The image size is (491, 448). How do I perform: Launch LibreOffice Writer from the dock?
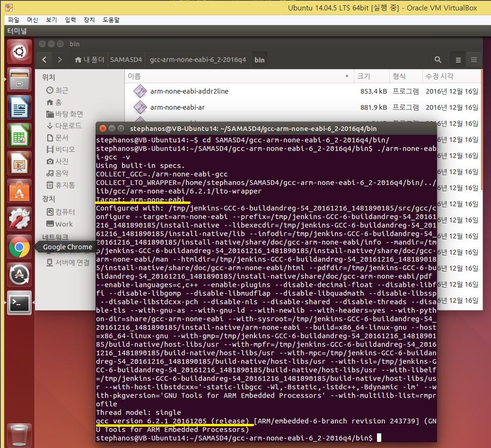(19, 107)
